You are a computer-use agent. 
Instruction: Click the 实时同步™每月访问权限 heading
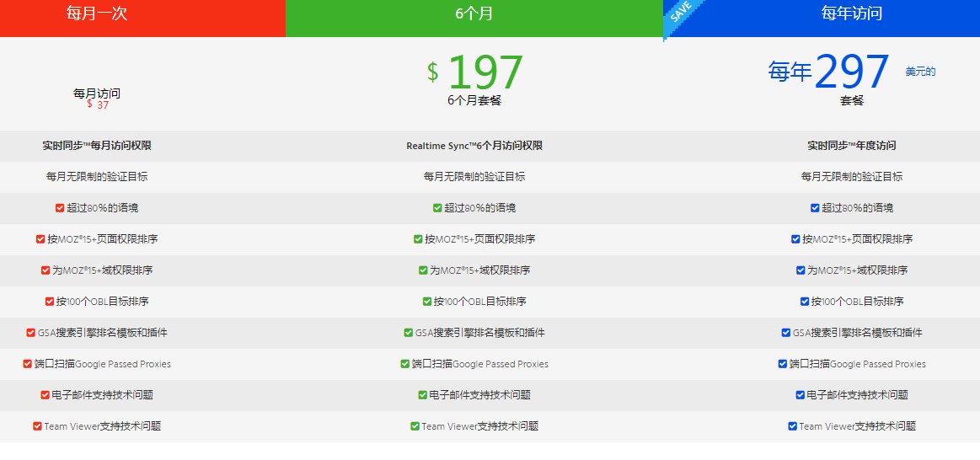97,146
